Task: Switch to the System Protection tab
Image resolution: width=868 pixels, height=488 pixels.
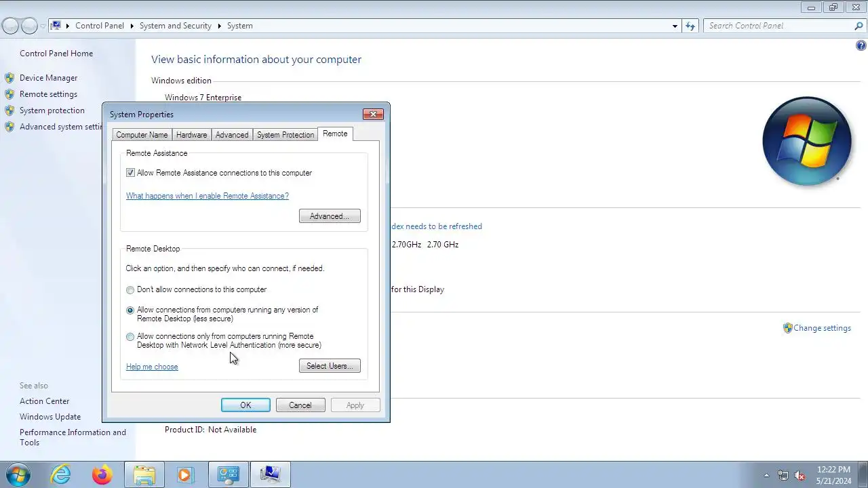Action: tap(285, 135)
